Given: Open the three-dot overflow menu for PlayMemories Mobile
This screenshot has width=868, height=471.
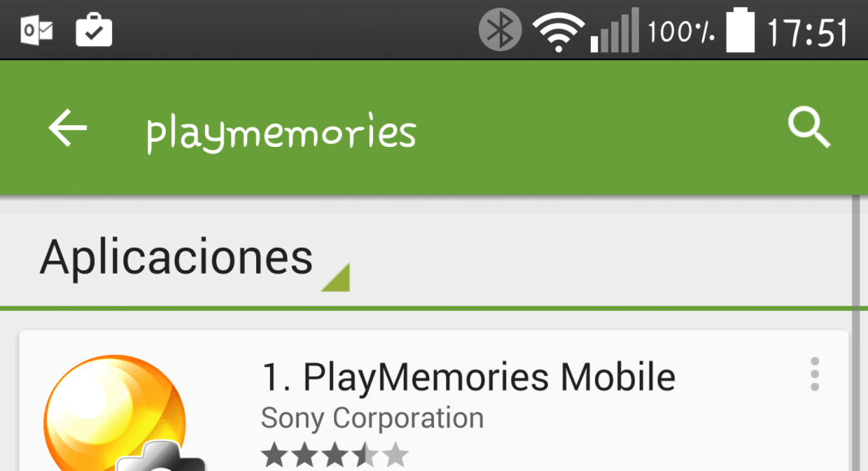Looking at the screenshot, I should click(814, 374).
